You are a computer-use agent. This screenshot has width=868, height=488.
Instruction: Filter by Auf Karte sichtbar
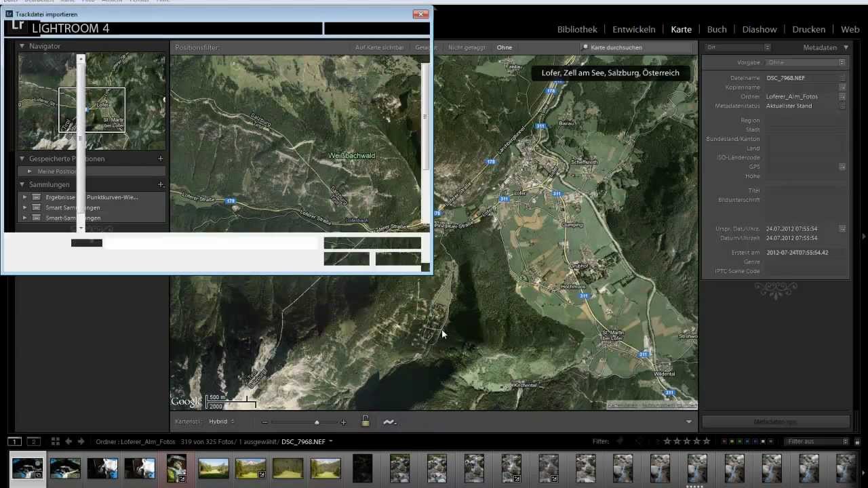click(x=379, y=47)
